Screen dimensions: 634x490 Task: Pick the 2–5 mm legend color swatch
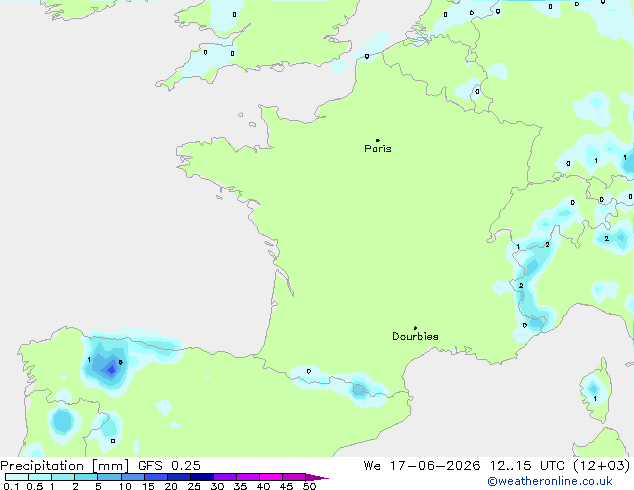click(86, 477)
